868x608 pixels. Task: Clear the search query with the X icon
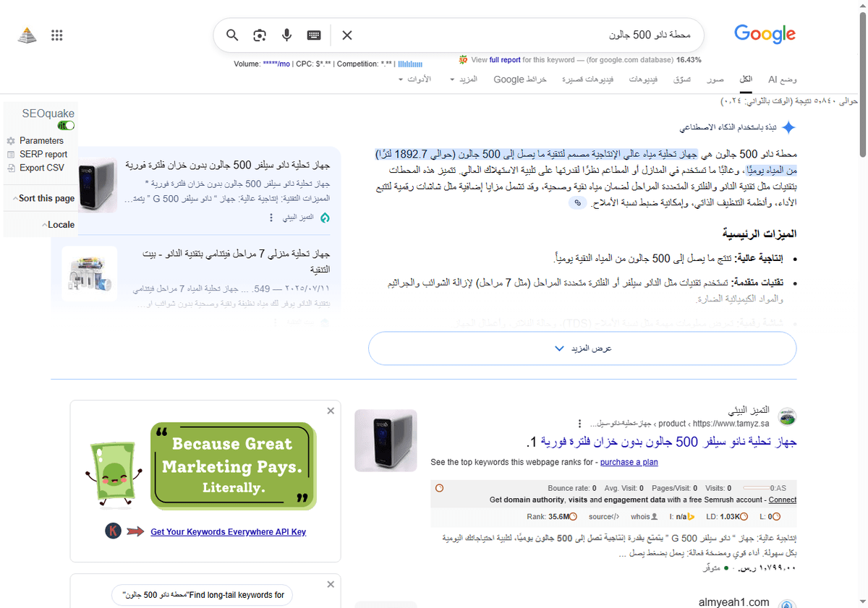[x=346, y=35]
